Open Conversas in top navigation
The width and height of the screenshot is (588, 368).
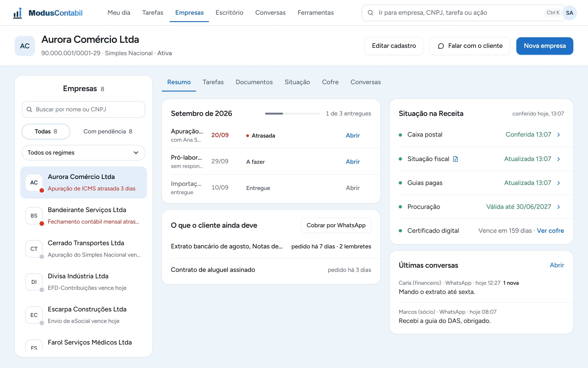270,13
